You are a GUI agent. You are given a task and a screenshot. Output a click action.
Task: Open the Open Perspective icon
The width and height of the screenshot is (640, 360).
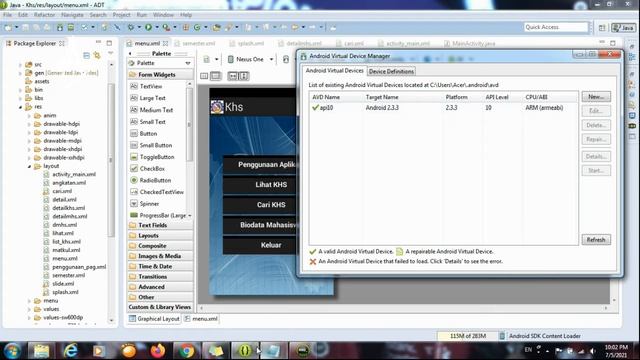tap(602, 27)
